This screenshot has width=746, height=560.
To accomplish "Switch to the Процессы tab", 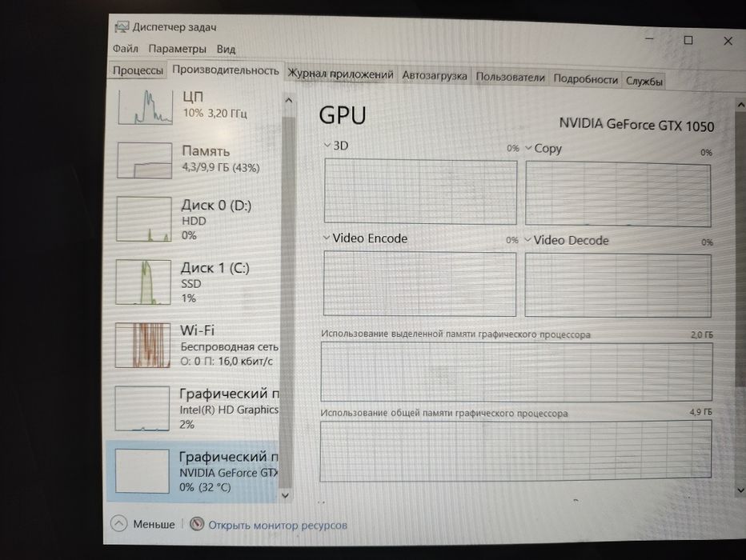I will click(x=138, y=70).
